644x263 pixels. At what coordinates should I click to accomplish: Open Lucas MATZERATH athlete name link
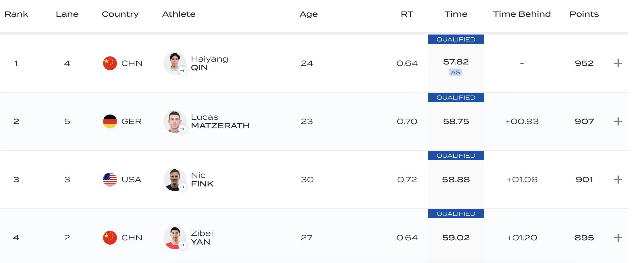pos(220,121)
